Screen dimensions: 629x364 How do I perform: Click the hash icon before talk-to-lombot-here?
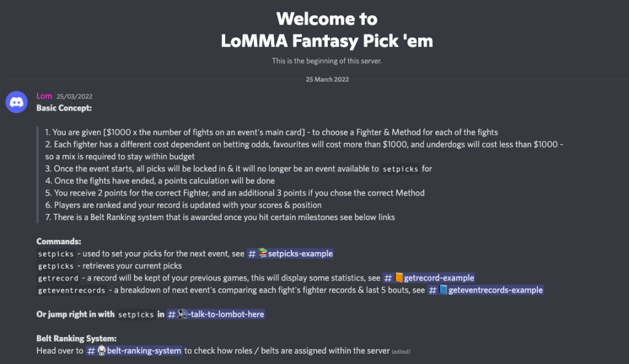point(172,314)
